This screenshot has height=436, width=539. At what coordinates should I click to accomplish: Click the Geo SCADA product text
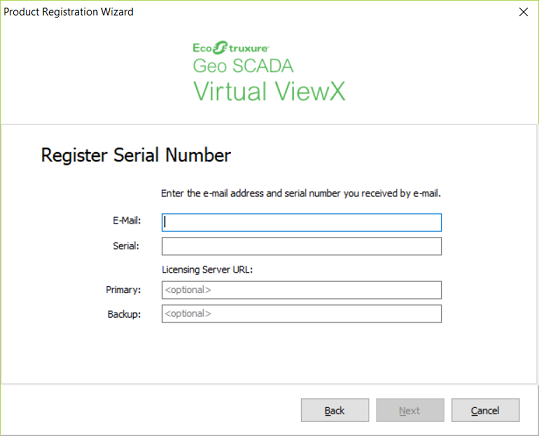[243, 66]
